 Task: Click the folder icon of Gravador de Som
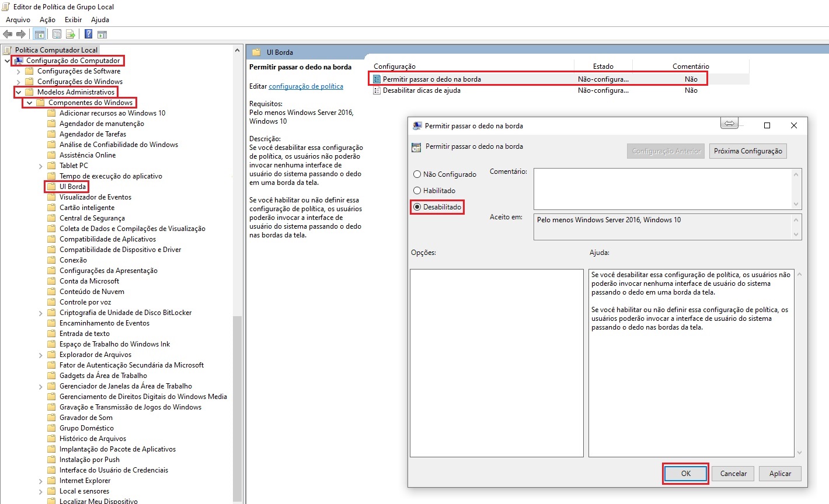coord(51,418)
